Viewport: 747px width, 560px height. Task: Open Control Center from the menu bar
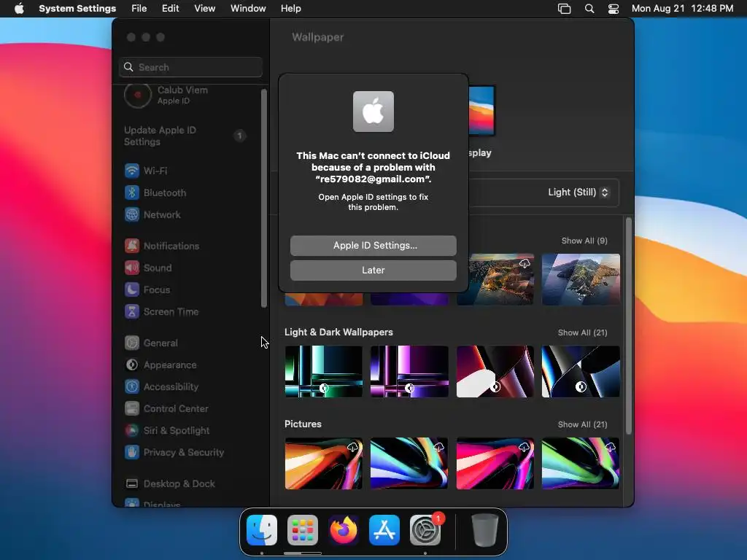click(x=614, y=9)
